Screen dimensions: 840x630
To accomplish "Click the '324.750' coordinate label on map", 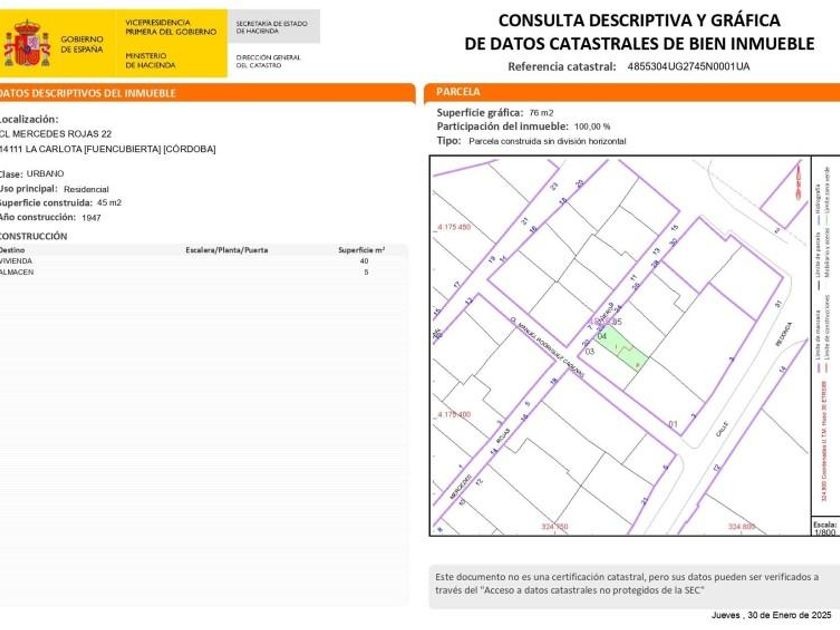I will 554,527.
